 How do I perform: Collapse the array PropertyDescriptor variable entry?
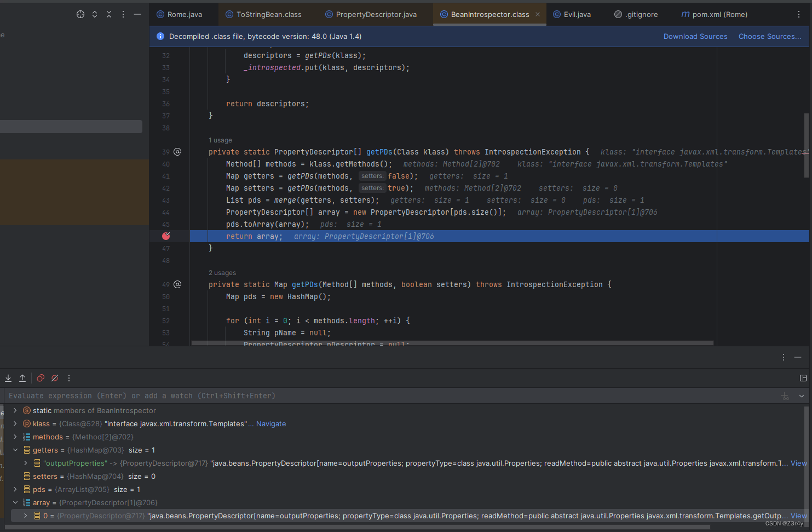pos(15,502)
